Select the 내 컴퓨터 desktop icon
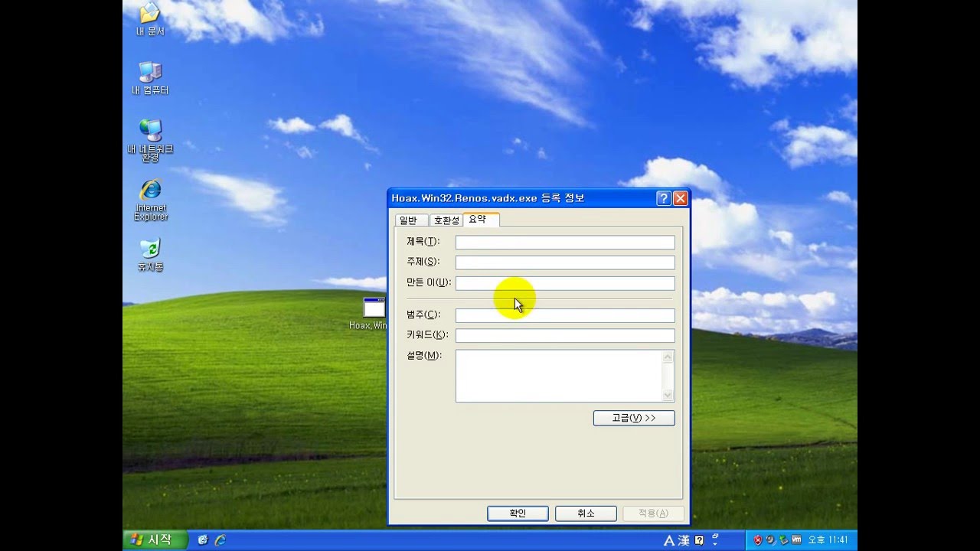Screen dimensions: 980x551 coord(150,78)
